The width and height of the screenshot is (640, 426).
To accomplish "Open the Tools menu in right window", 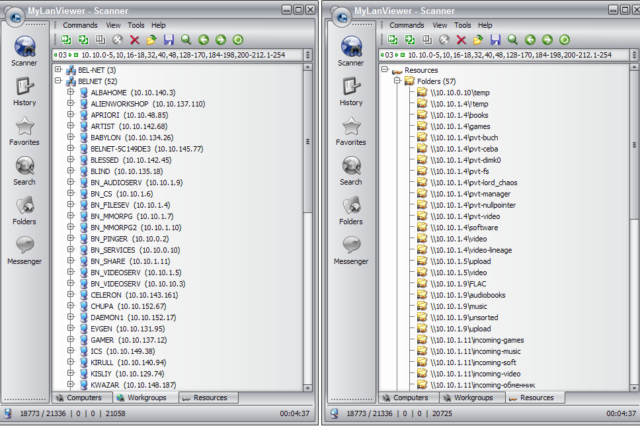I will [462, 25].
